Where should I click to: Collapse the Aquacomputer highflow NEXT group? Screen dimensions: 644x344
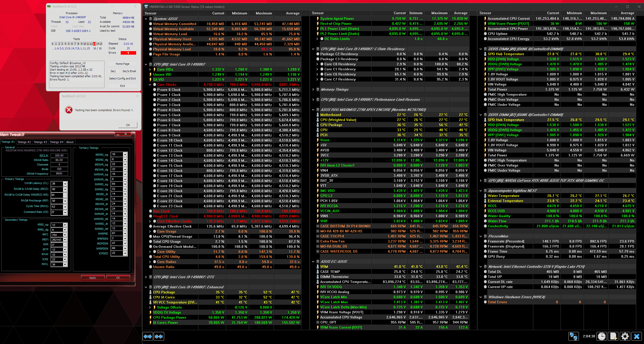pos(481,191)
